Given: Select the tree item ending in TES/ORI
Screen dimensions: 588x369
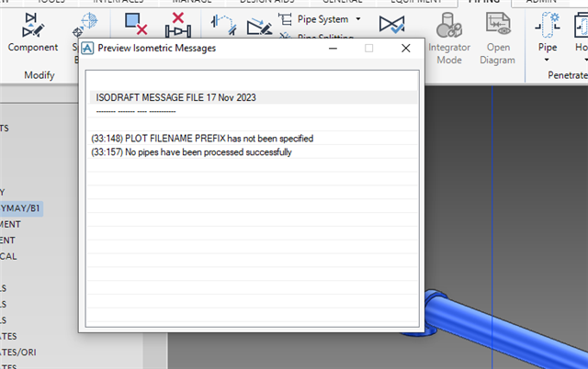Looking at the screenshot, I should pos(18,352).
